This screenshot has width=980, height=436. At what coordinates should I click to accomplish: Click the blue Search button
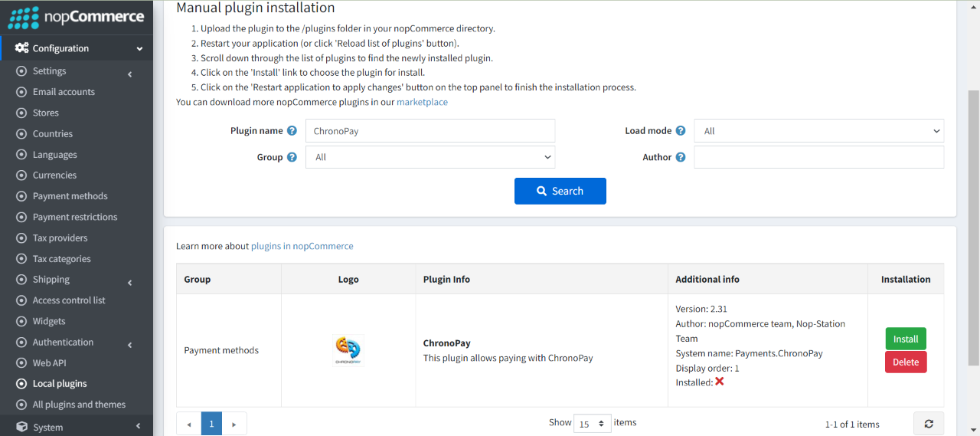tap(560, 191)
